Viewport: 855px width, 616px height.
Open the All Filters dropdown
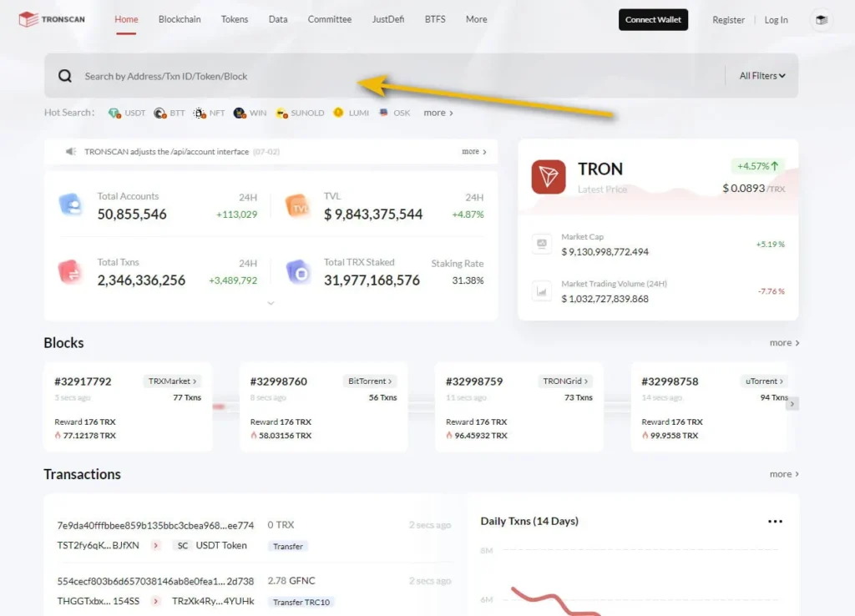[x=762, y=76]
